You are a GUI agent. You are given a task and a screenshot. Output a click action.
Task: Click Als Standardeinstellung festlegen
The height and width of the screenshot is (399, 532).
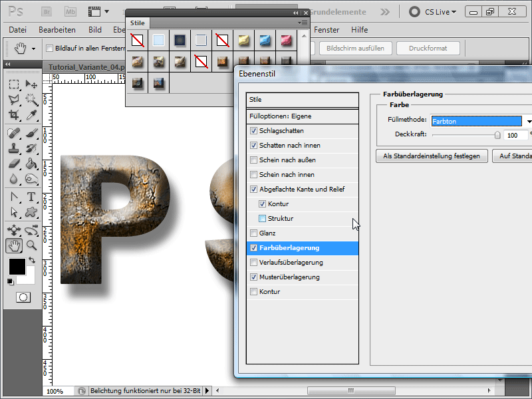point(432,156)
